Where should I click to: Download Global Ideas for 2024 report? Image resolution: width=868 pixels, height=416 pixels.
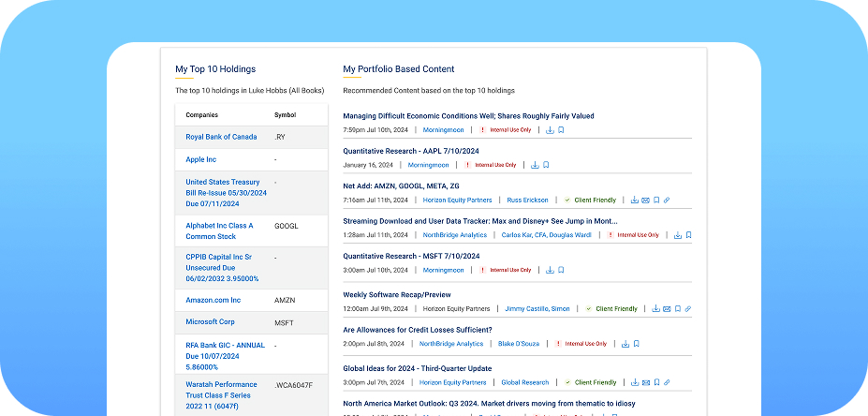tap(635, 383)
